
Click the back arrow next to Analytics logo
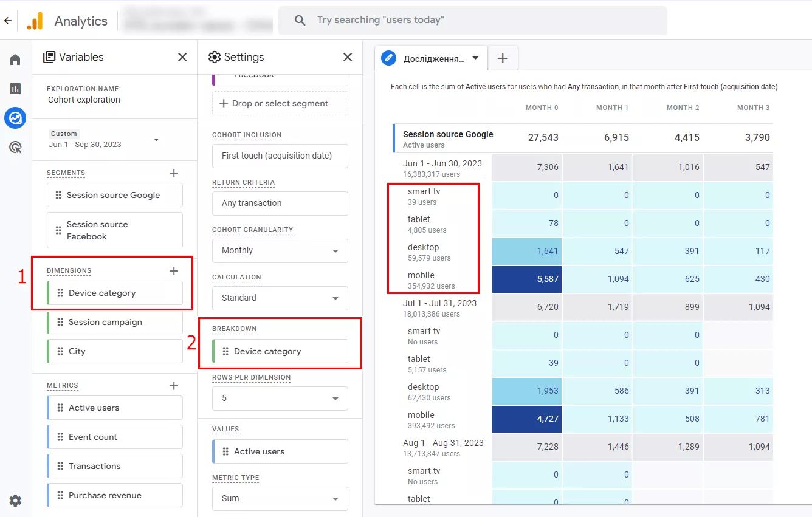click(x=8, y=21)
